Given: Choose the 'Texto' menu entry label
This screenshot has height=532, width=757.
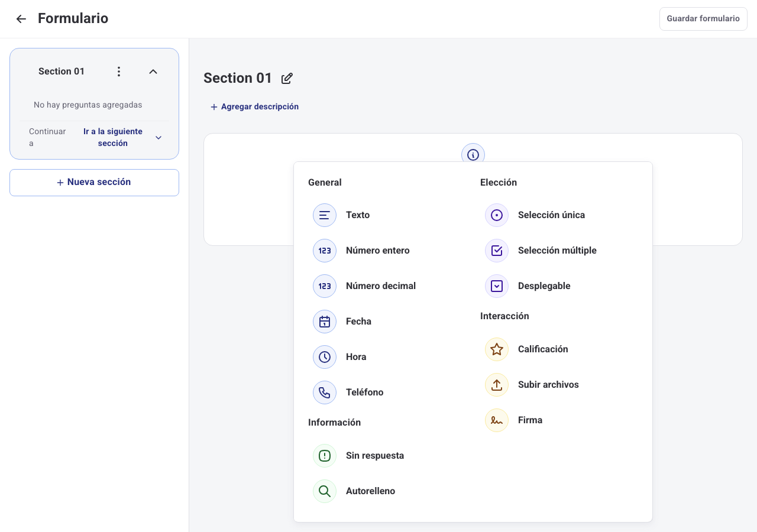Looking at the screenshot, I should (358, 215).
